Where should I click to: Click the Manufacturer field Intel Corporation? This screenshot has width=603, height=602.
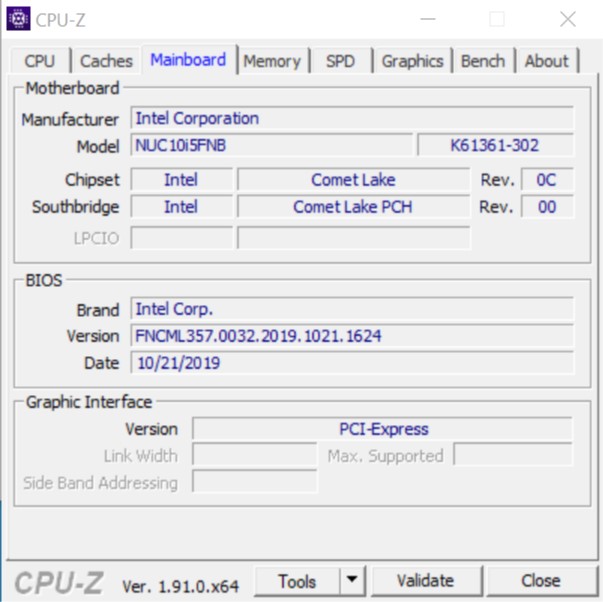click(x=352, y=118)
